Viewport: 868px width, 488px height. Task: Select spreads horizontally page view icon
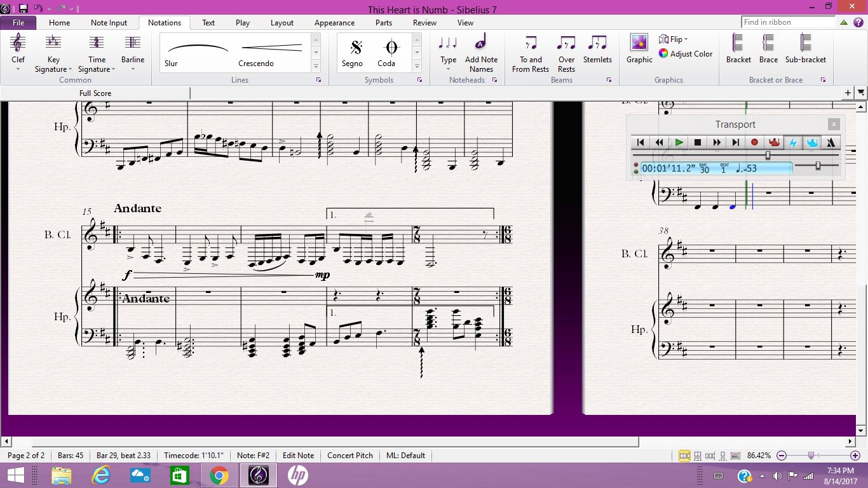pyautogui.click(x=684, y=456)
